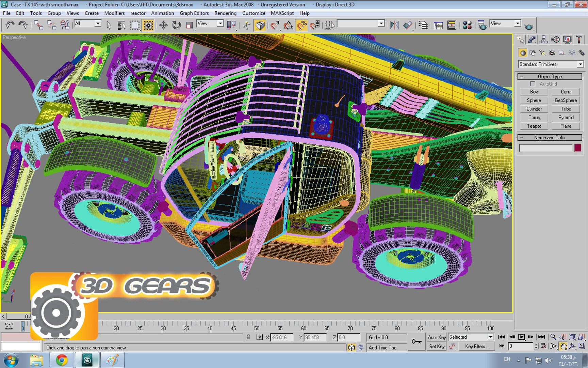The height and width of the screenshot is (368, 588).
Task: Click the Zoom viewport magnifier icon
Action: [x=553, y=337]
